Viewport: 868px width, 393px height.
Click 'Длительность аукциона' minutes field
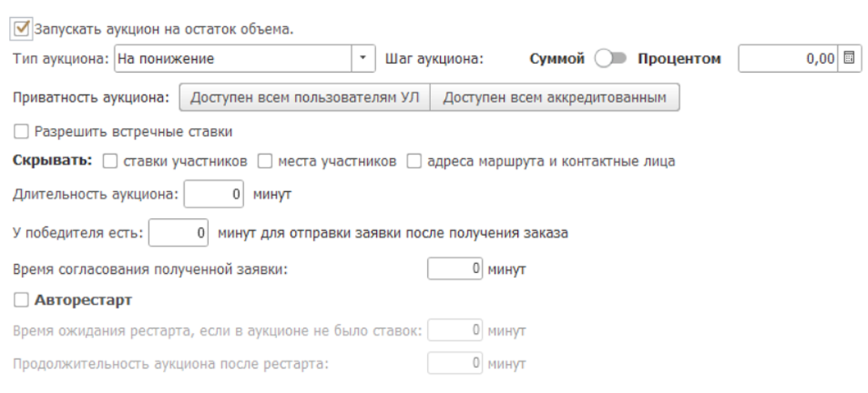215,194
